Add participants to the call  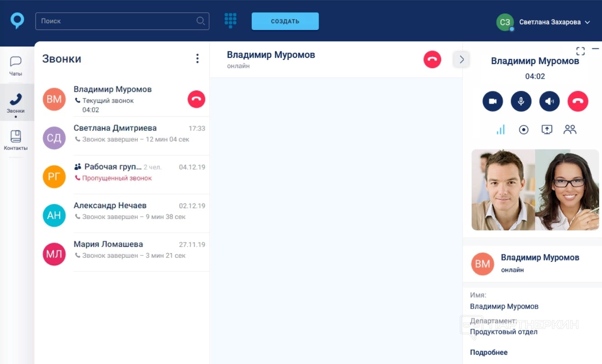(x=570, y=130)
